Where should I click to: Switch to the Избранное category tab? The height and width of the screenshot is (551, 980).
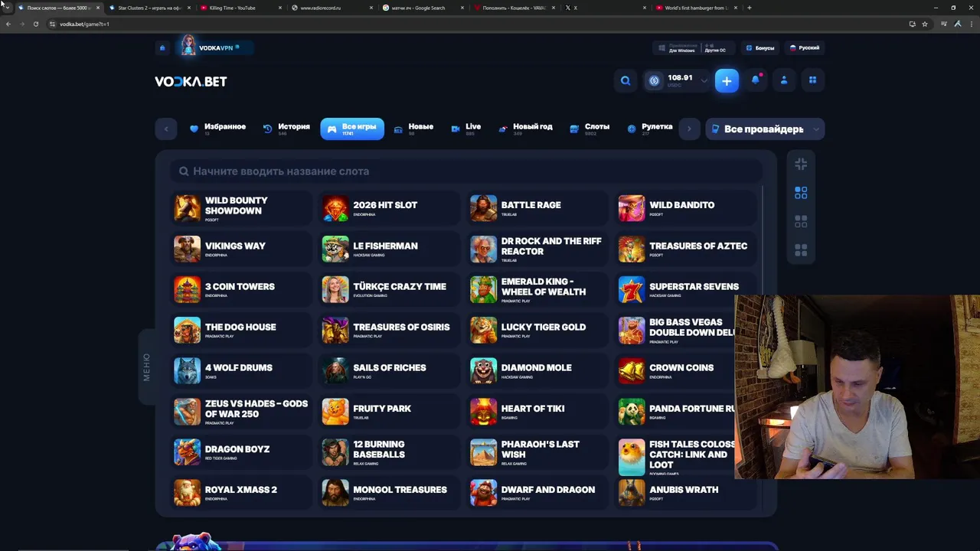(217, 129)
